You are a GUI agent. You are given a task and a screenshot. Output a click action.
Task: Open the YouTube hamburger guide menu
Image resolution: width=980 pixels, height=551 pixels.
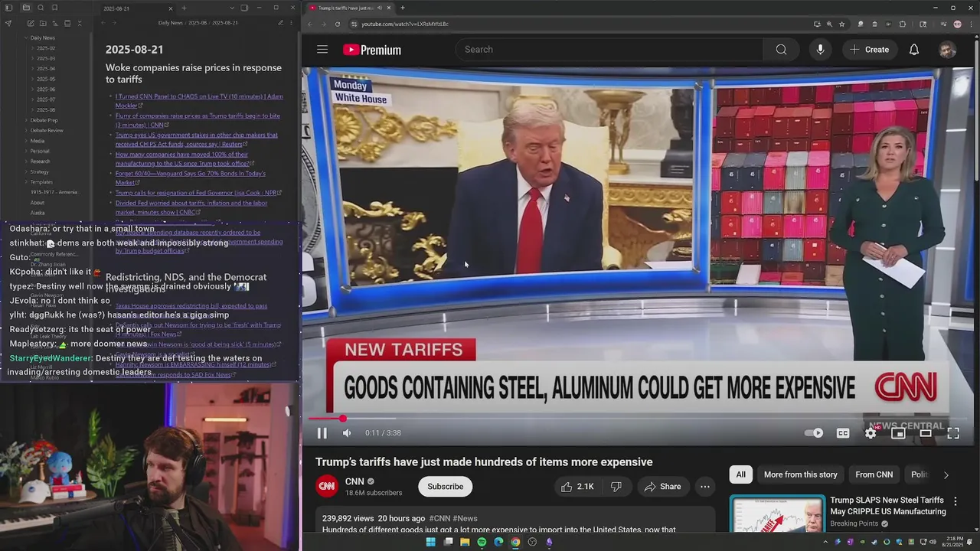322,50
